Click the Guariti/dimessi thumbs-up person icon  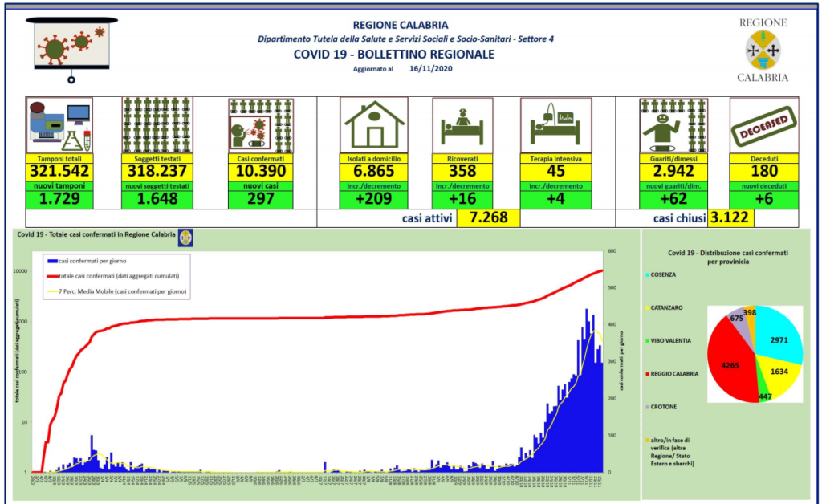tap(673, 125)
